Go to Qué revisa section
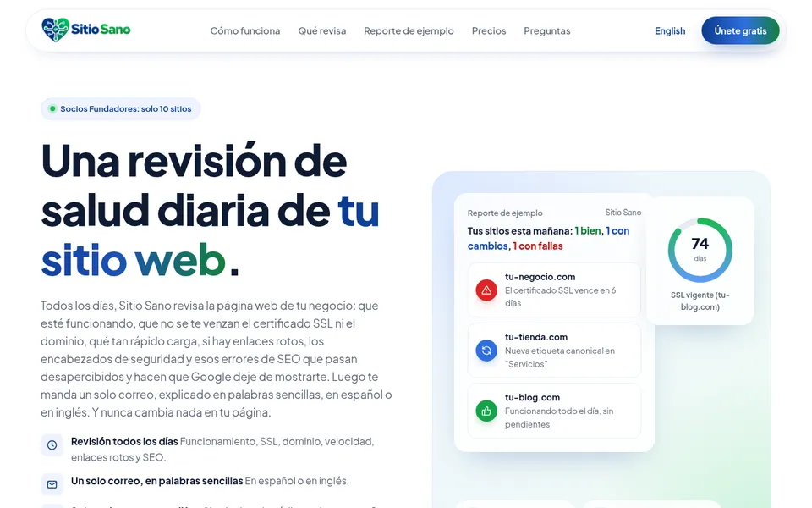The image size is (812, 508). [x=321, y=31]
